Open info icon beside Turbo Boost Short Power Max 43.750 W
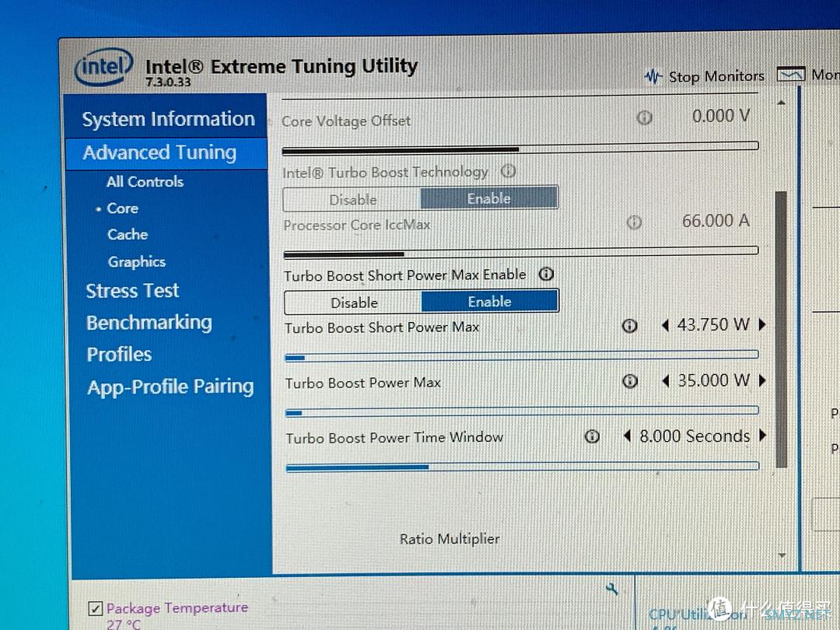The width and height of the screenshot is (840, 630). tap(629, 326)
